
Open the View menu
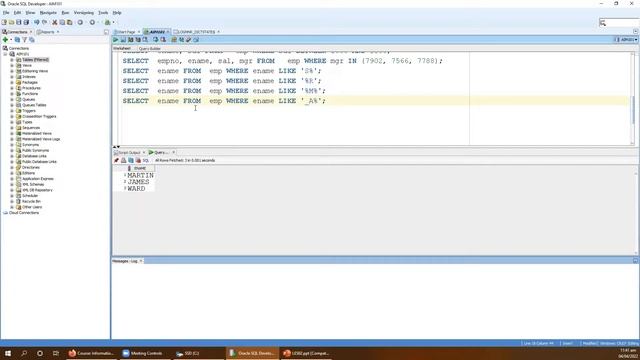pyautogui.click(x=30, y=13)
